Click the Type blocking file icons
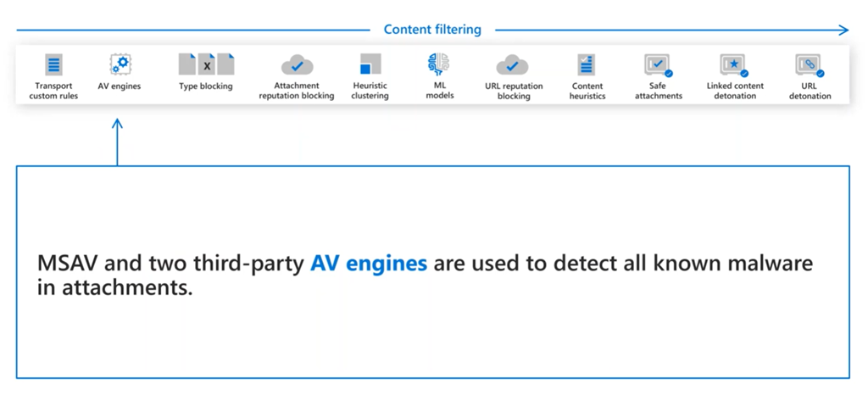This screenshot has height=406, width=868. [x=206, y=64]
